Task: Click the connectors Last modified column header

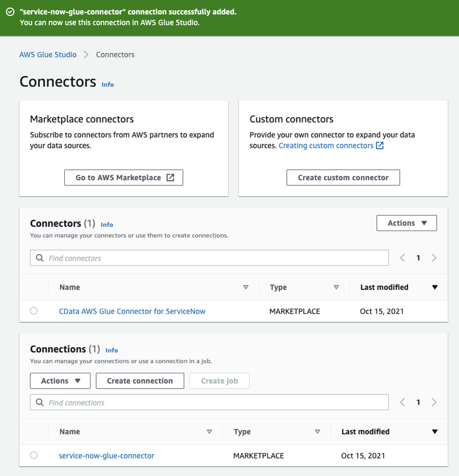Action: pos(384,287)
